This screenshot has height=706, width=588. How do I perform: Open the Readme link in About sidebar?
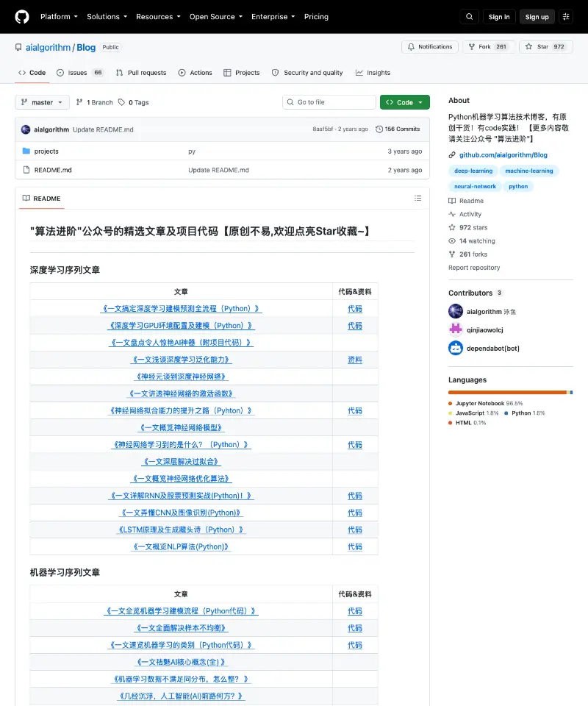click(x=466, y=201)
